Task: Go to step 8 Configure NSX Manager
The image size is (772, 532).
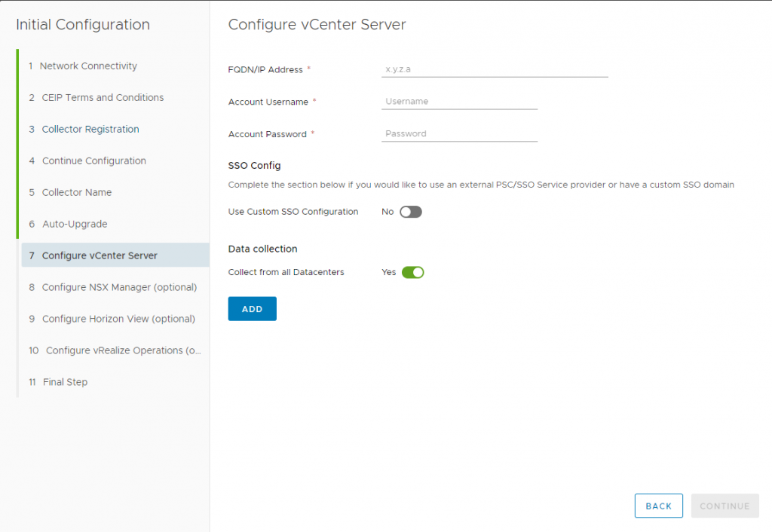Action: tap(115, 287)
